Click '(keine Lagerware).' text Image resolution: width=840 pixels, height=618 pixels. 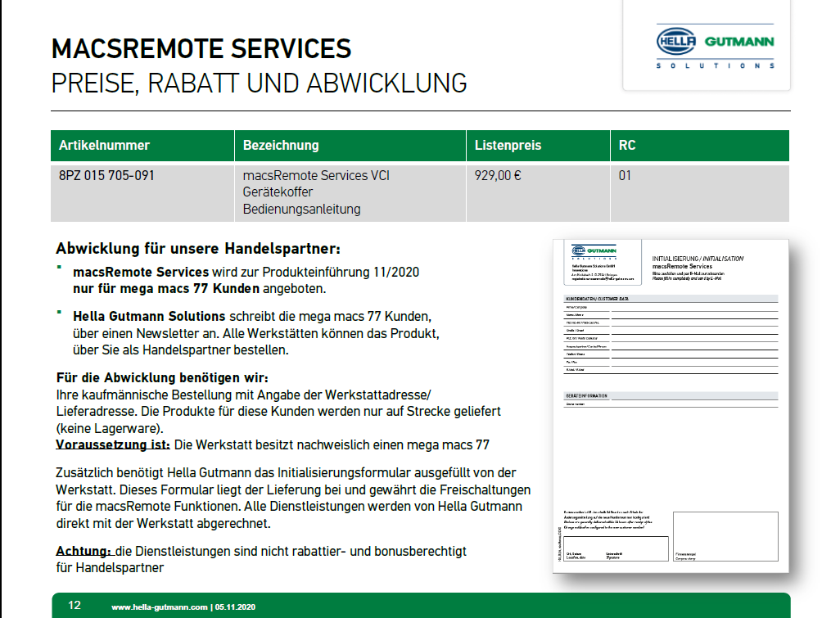[109, 428]
